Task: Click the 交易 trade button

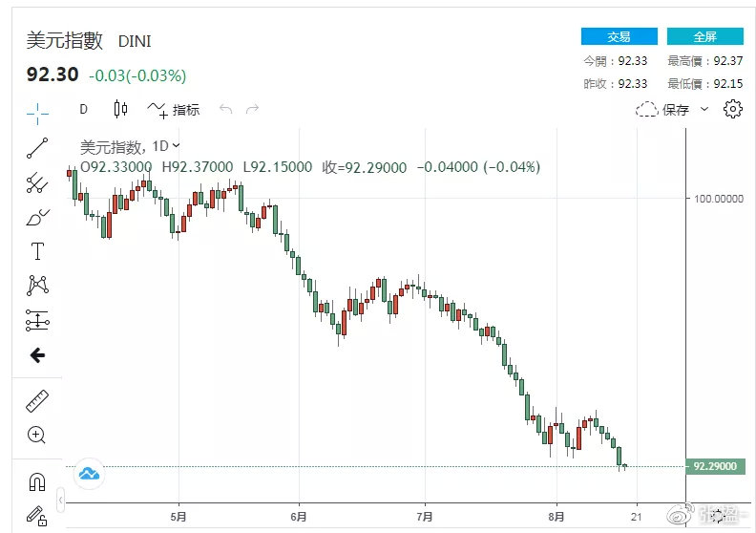Action: point(619,36)
